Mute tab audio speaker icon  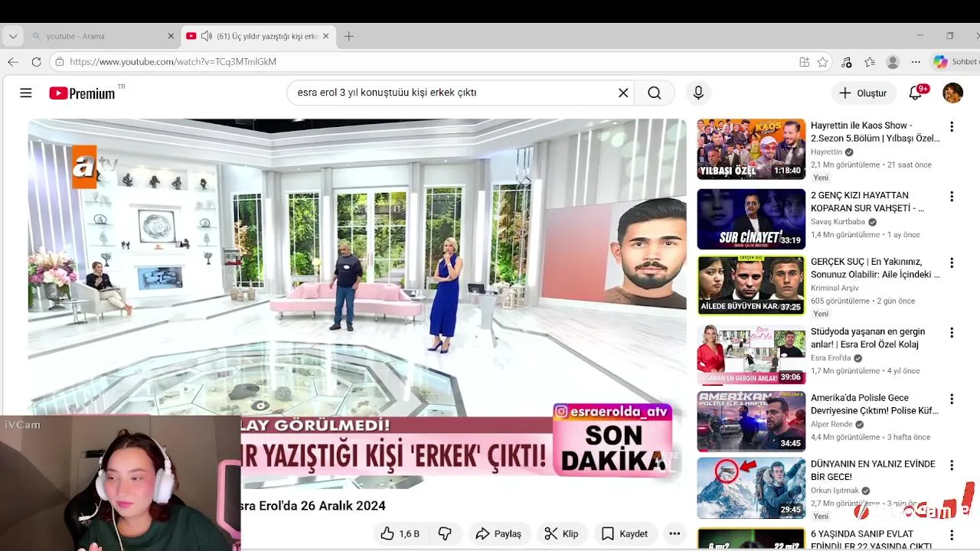click(206, 36)
